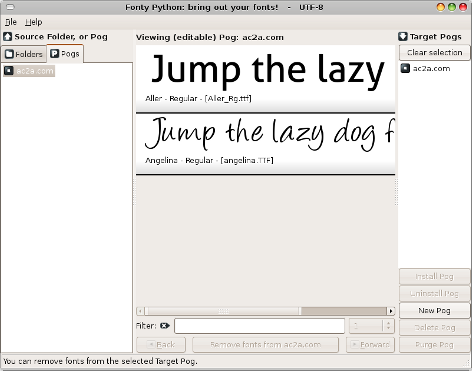The height and width of the screenshot is (371, 472).
Task: Click the Folders tab icon
Action: pyautogui.click(x=9, y=54)
